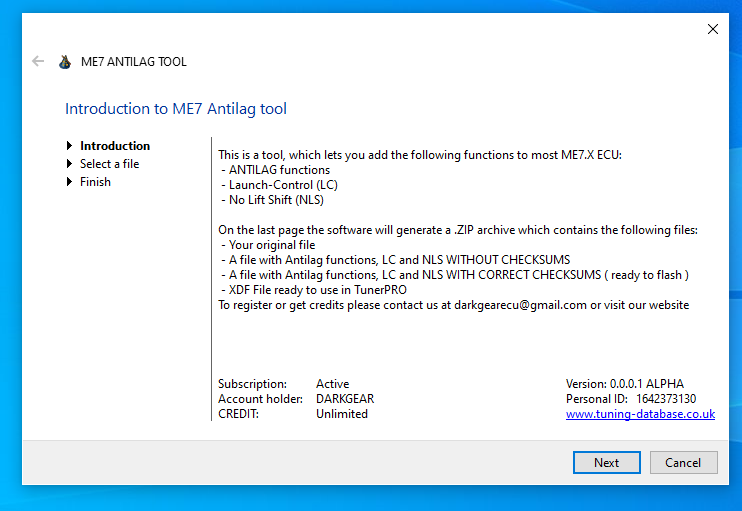Image resolution: width=742 pixels, height=511 pixels.
Task: Select the Introduction step label
Action: [115, 146]
